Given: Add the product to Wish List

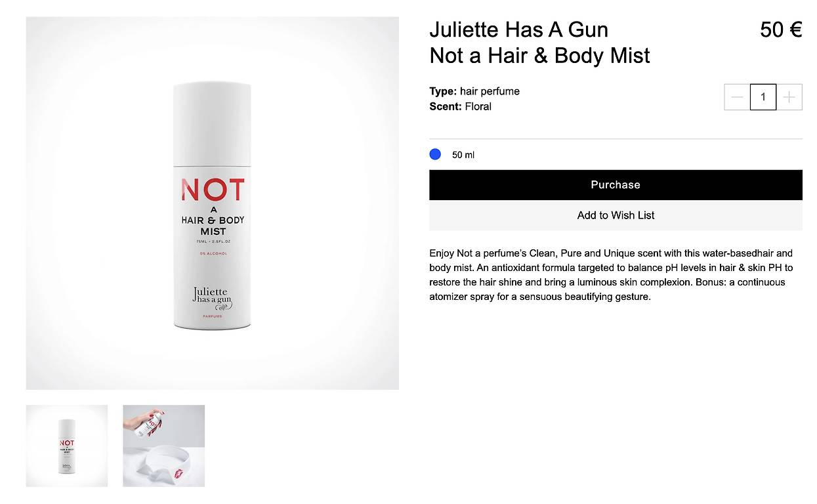Looking at the screenshot, I should pos(616,215).
